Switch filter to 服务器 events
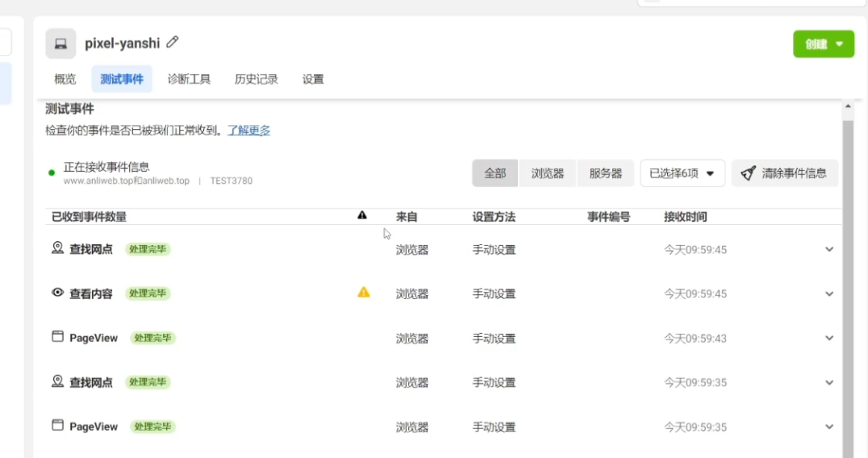This screenshot has height=458, width=868. 606,173
